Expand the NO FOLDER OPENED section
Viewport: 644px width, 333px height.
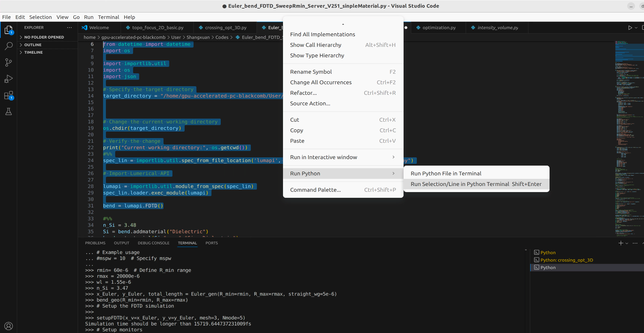coord(44,37)
